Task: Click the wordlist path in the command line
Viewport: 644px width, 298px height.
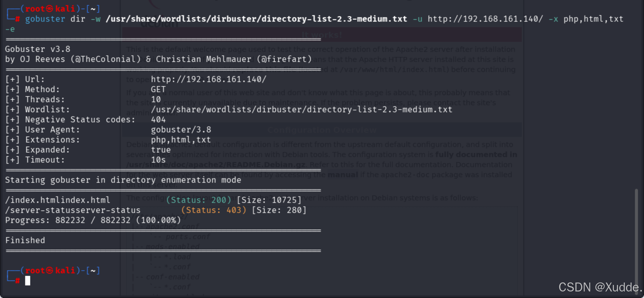Action: point(256,19)
